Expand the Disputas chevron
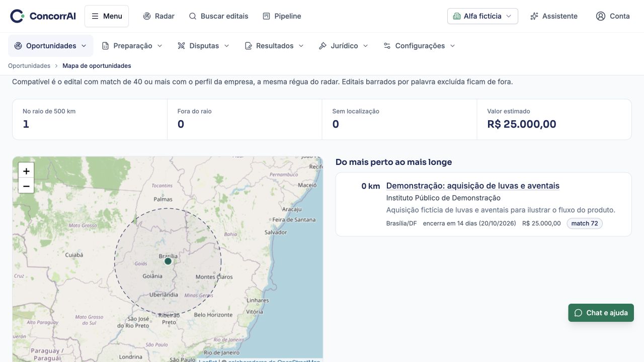The height and width of the screenshot is (362, 644). (x=226, y=46)
